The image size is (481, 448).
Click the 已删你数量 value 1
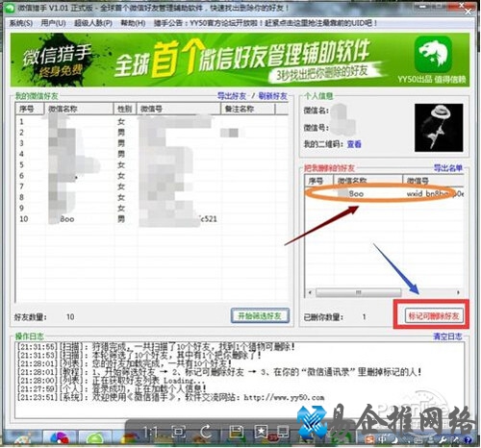[364, 317]
